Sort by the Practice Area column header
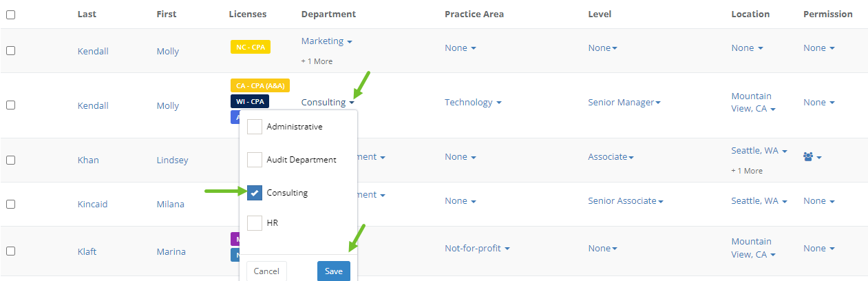Image resolution: width=868 pixels, height=281 pixels. point(474,14)
